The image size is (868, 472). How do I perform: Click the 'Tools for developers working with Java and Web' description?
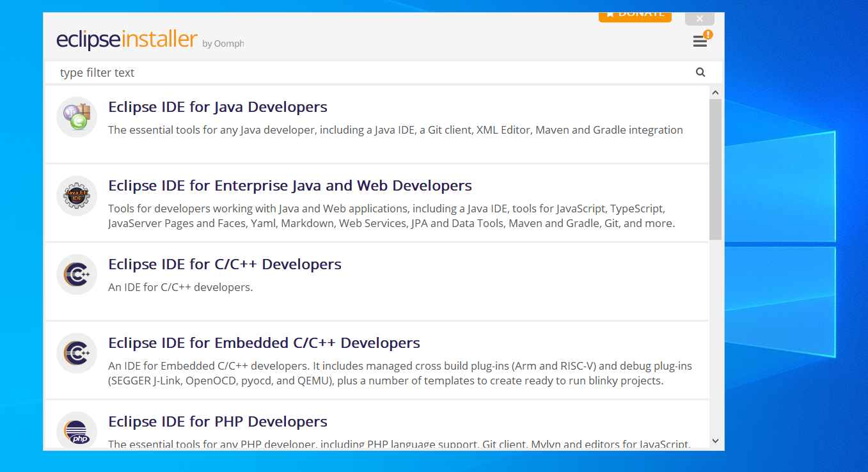point(391,216)
